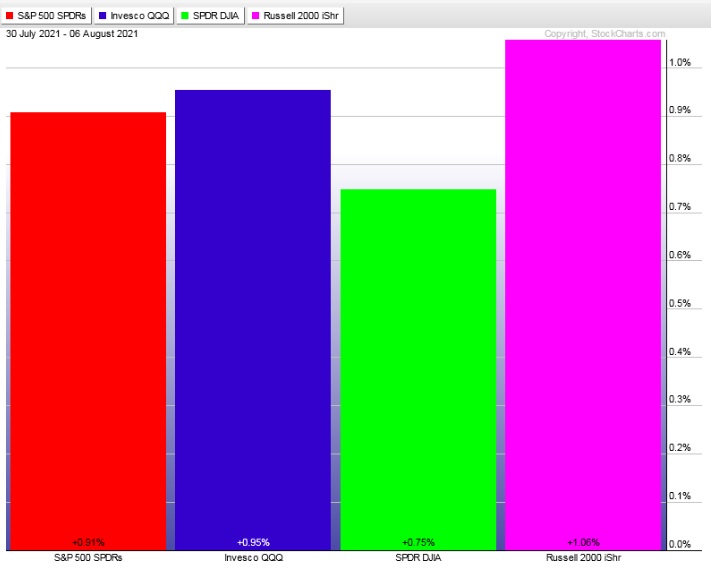Click the 0.7% y-axis tick label
711x570 pixels.
pyautogui.click(x=680, y=207)
